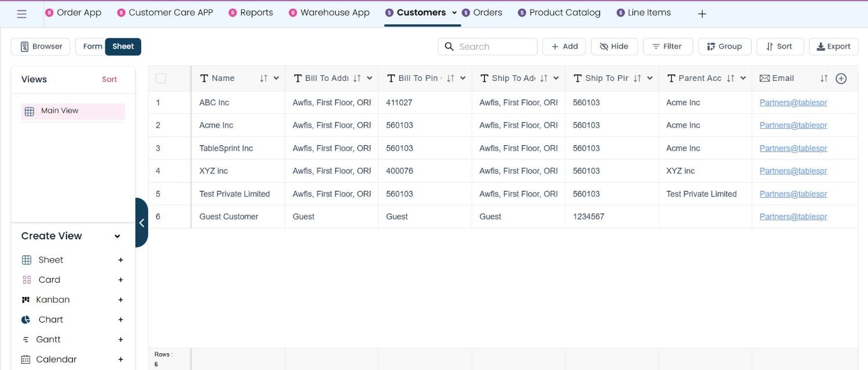Open the email link for ABC Inc
This screenshot has width=868, height=370.
pyautogui.click(x=793, y=103)
